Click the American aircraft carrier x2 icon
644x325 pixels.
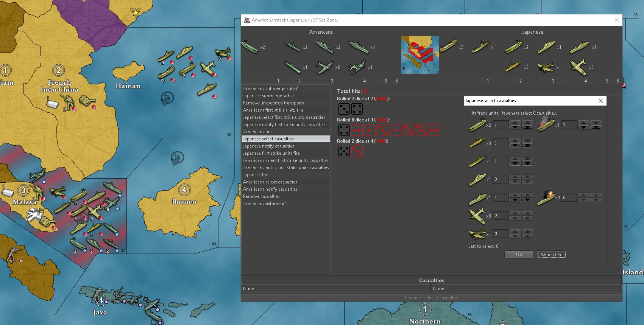(x=250, y=47)
